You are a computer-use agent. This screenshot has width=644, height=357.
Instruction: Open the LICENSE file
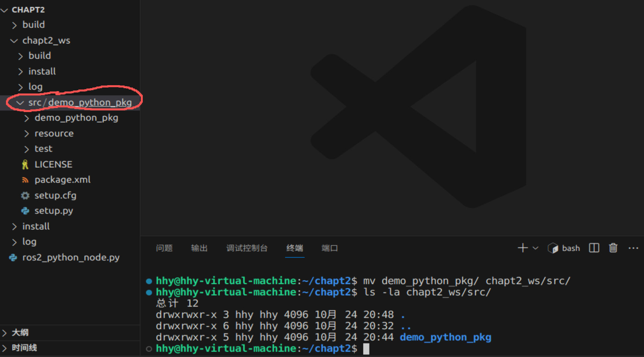(53, 164)
